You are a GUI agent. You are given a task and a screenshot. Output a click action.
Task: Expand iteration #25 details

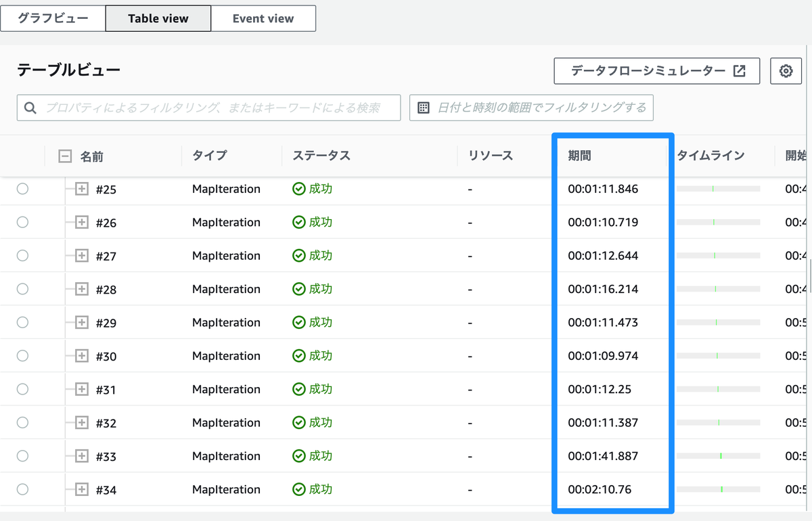81,189
